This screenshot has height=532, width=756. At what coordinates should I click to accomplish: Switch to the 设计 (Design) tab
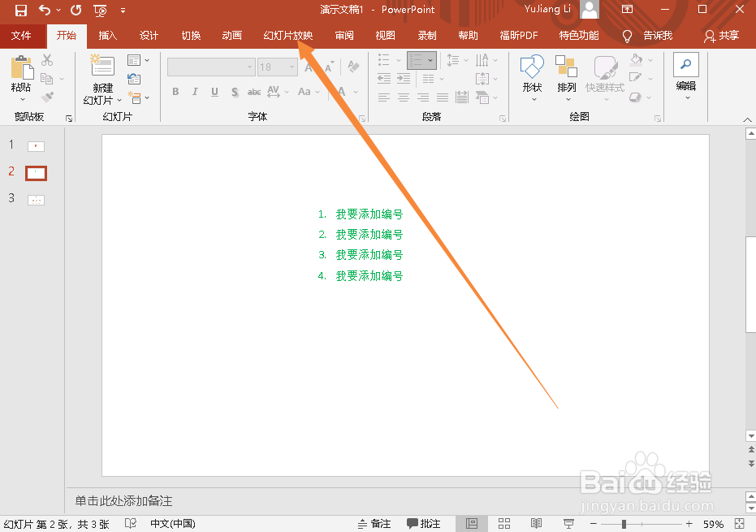tap(149, 36)
